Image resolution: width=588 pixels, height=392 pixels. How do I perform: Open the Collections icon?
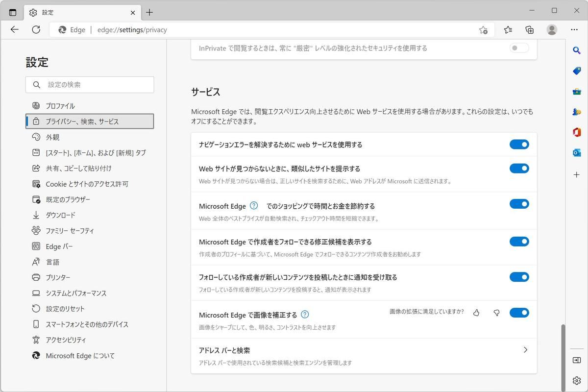[x=530, y=30]
